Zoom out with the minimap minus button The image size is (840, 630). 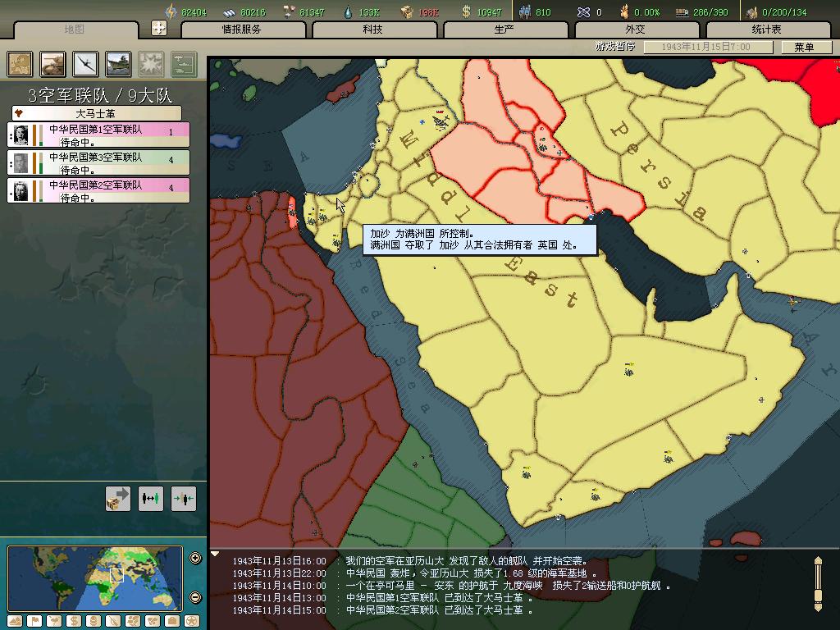(x=195, y=597)
